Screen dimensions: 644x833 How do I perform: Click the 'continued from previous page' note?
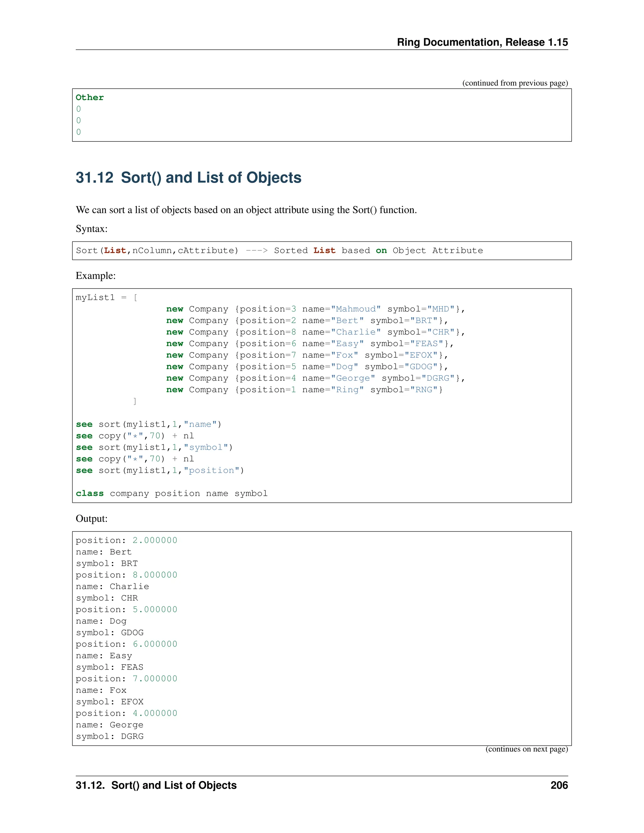pos(515,83)
